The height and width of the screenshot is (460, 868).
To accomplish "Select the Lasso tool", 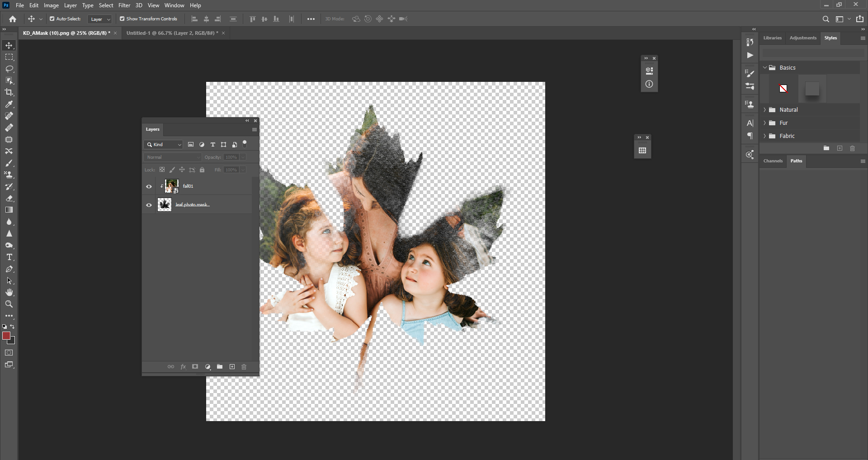I will pos(9,69).
